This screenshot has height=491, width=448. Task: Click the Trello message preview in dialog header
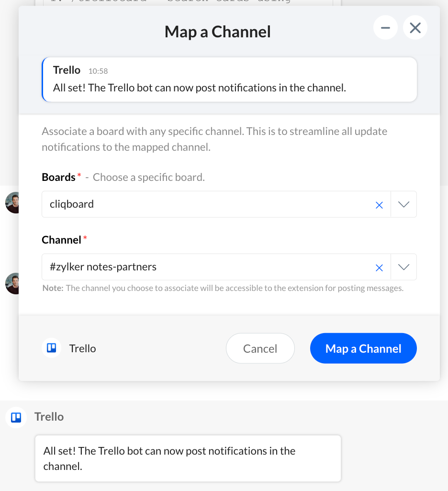(x=229, y=79)
